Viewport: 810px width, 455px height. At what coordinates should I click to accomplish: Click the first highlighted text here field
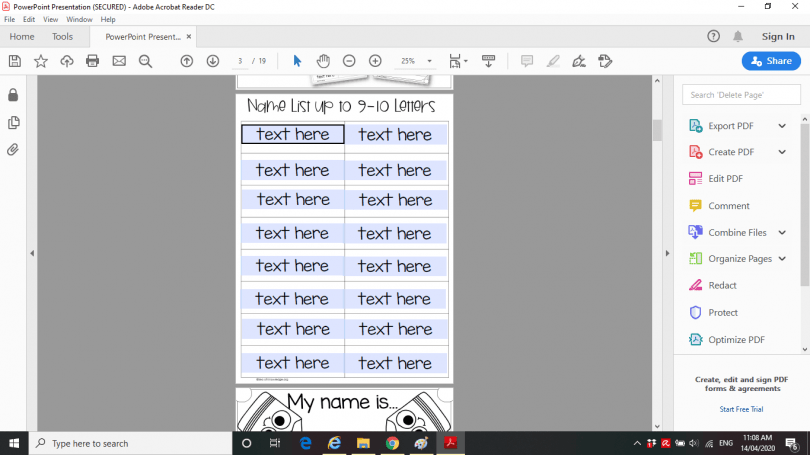[292, 134]
